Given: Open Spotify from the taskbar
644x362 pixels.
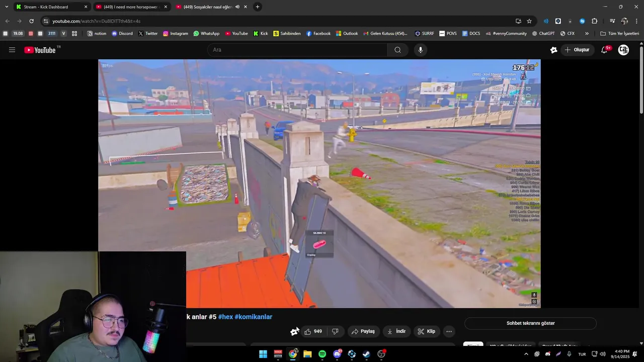Looking at the screenshot, I should tap(322, 354).
